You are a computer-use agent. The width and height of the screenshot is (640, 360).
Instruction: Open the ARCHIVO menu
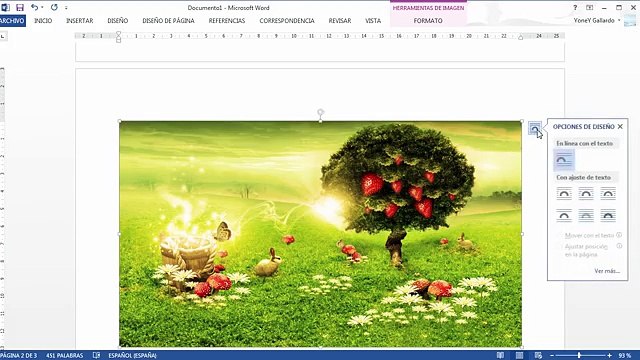click(13, 20)
